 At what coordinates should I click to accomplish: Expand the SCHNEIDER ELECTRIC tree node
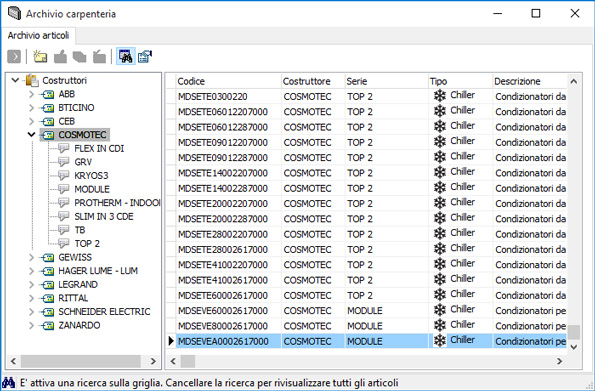(x=31, y=312)
